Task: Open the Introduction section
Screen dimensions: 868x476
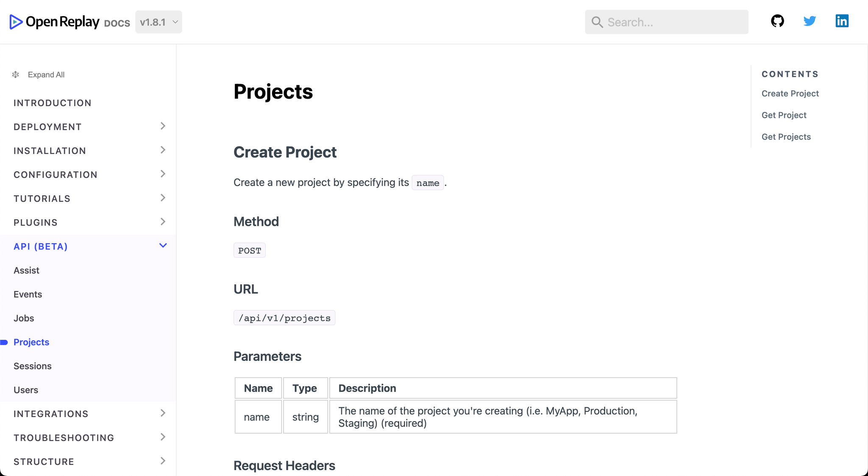Action: pyautogui.click(x=53, y=103)
